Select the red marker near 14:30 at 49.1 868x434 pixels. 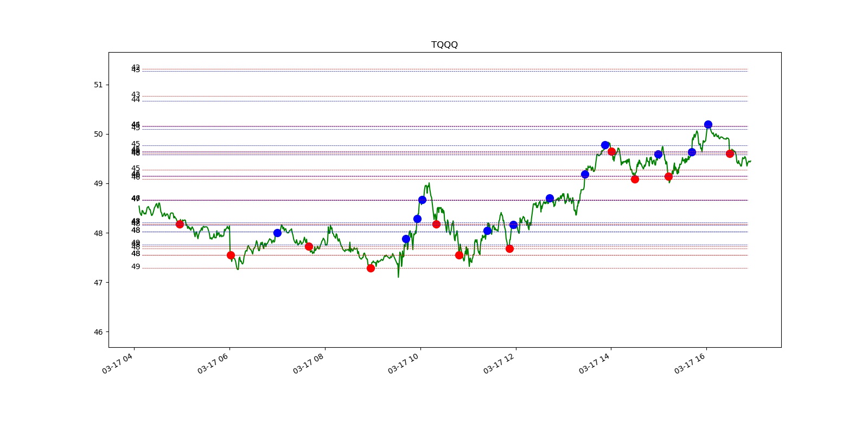(635, 179)
